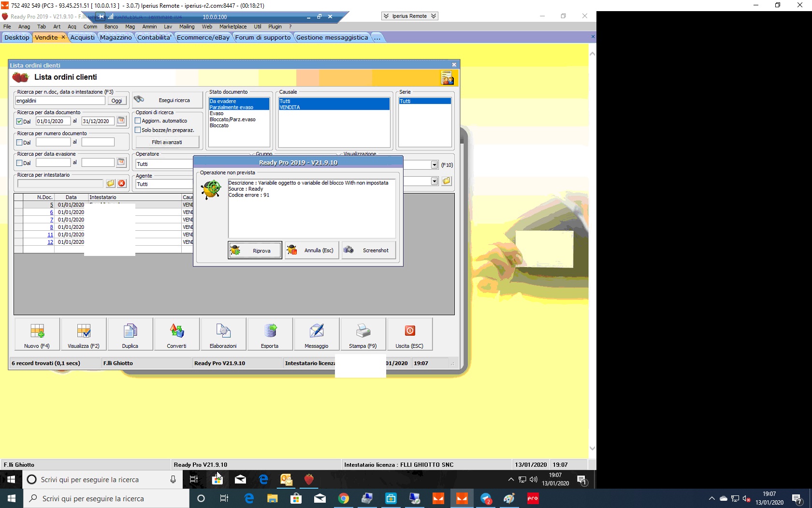Click the people icon in Lista ordini header
This screenshot has height=508, width=812.
click(x=447, y=78)
